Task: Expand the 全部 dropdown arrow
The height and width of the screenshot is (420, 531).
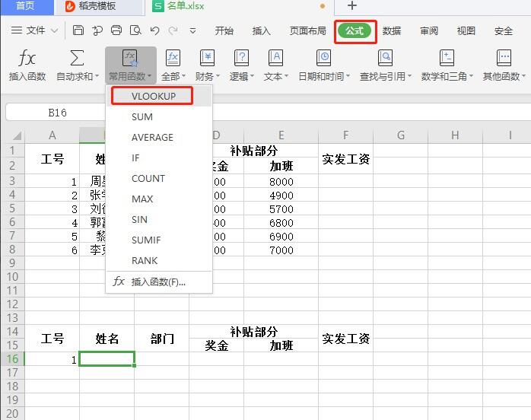Action: point(184,76)
